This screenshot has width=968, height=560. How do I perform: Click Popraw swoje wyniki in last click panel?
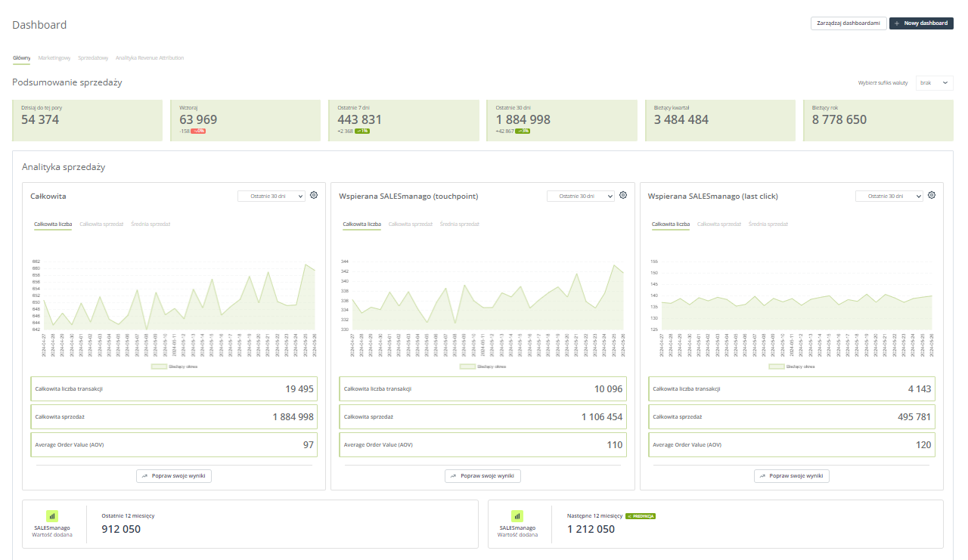(x=792, y=476)
